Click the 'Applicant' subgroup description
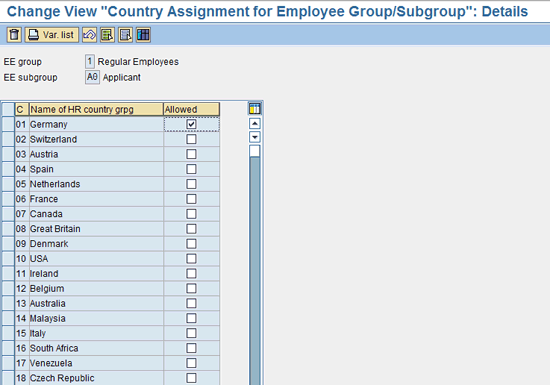 (121, 77)
